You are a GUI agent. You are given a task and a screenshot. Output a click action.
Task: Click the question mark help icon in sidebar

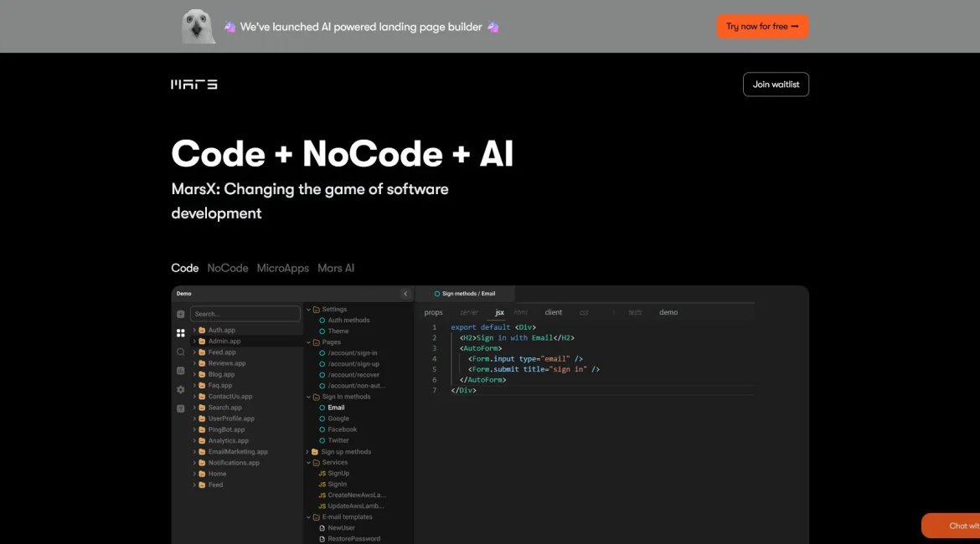[181, 408]
